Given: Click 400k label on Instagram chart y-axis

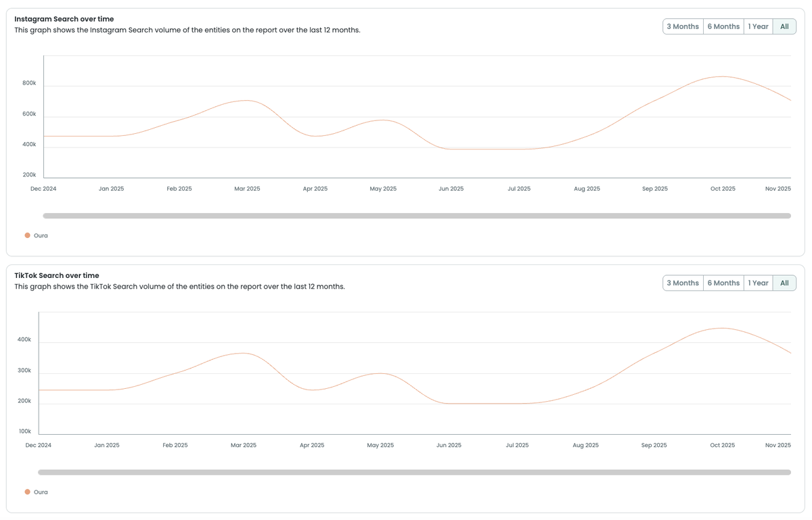Looking at the screenshot, I should pos(29,144).
